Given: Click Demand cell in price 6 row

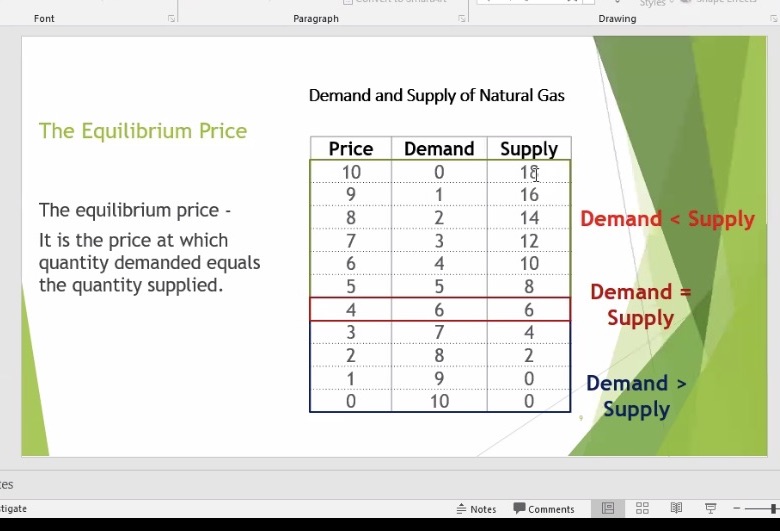Looking at the screenshot, I should pyautogui.click(x=439, y=263).
